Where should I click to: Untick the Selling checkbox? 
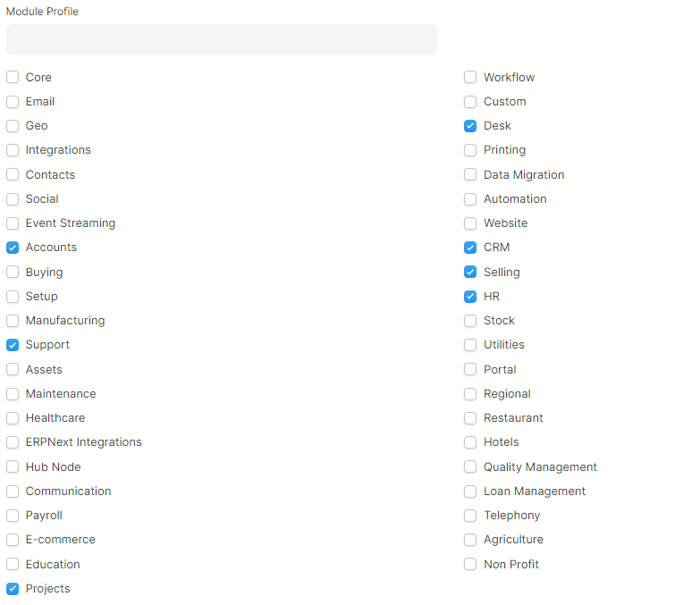tap(470, 272)
